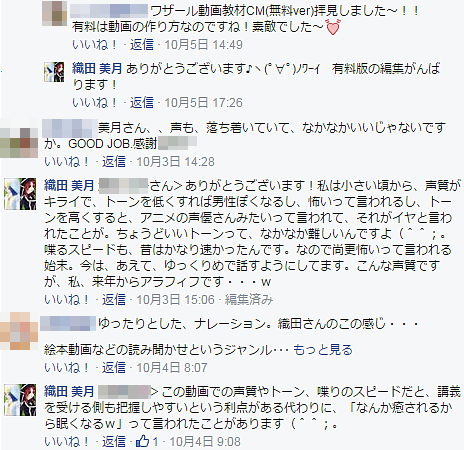The image size is (464, 450).
Task: Open the 10月3日 15:06 timestamp permalink
Action: pyautogui.click(x=176, y=299)
